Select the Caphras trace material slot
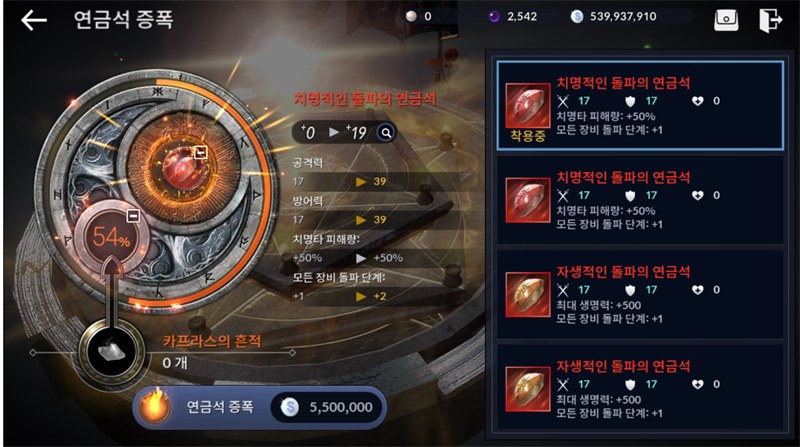The width and height of the screenshot is (800, 447). [x=112, y=352]
